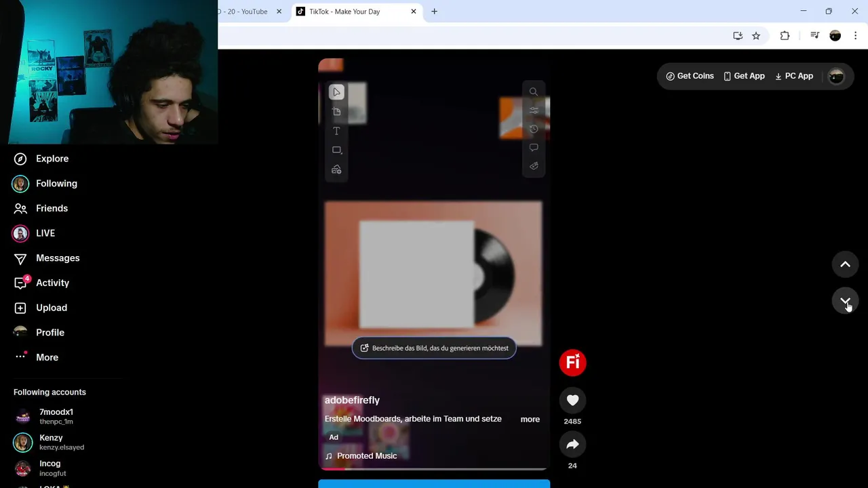
Task: Open the Explore page
Action: (52, 159)
